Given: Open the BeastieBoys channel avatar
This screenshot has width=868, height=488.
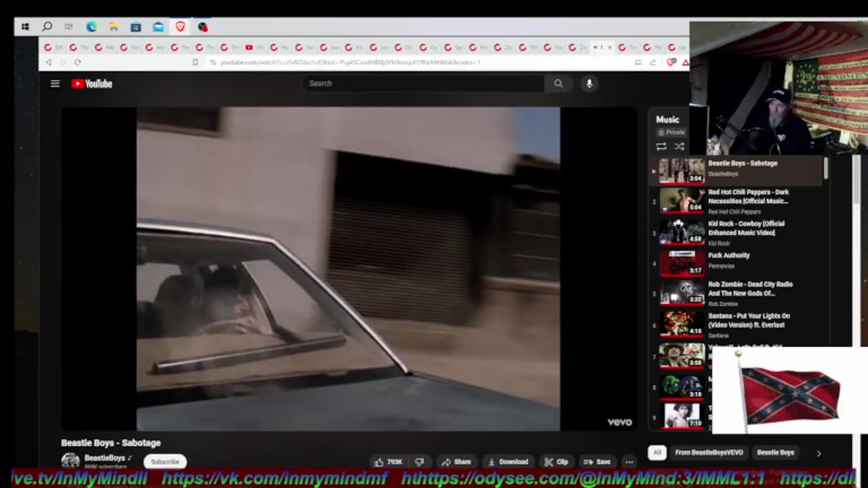Looking at the screenshot, I should click(71, 462).
